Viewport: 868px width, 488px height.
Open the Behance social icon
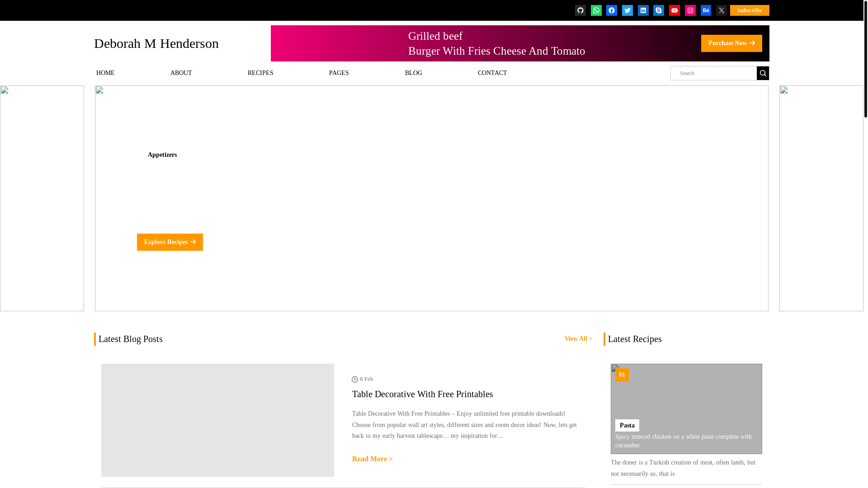click(706, 10)
